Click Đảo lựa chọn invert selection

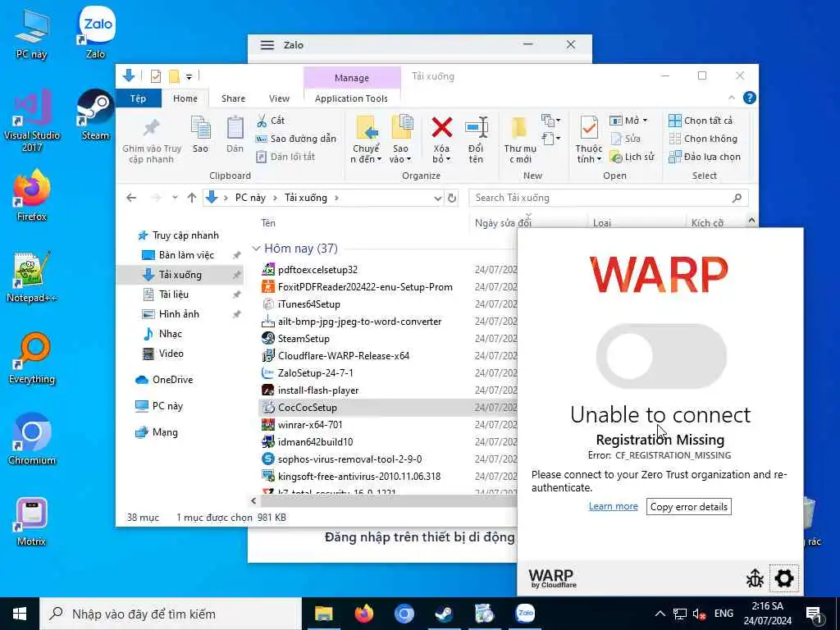pyautogui.click(x=705, y=157)
